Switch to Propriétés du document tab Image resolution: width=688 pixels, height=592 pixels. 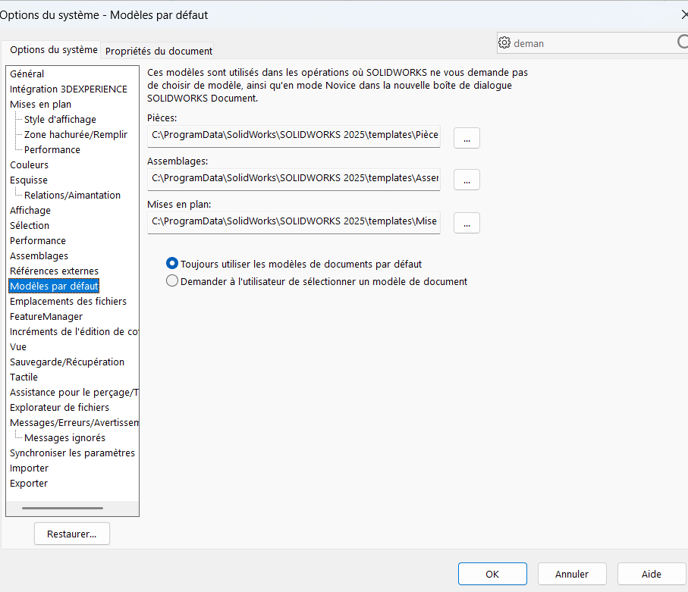[x=158, y=51]
